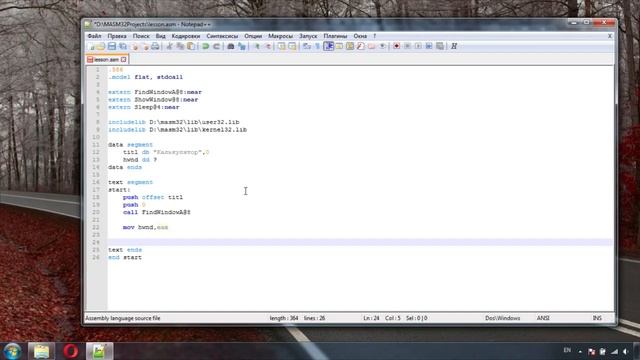Toggle Word Wrap toolbar button
The width and height of the screenshot is (640, 360).
[x=306, y=47]
